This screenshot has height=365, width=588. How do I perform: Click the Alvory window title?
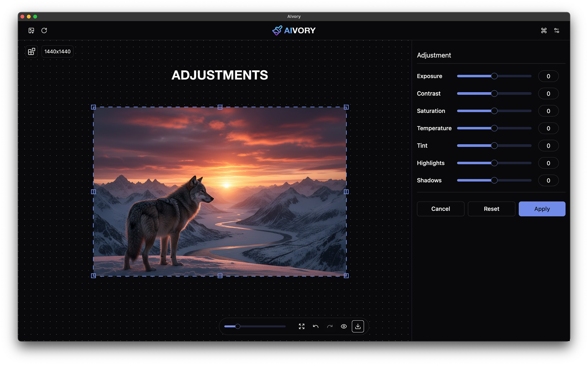click(x=294, y=16)
